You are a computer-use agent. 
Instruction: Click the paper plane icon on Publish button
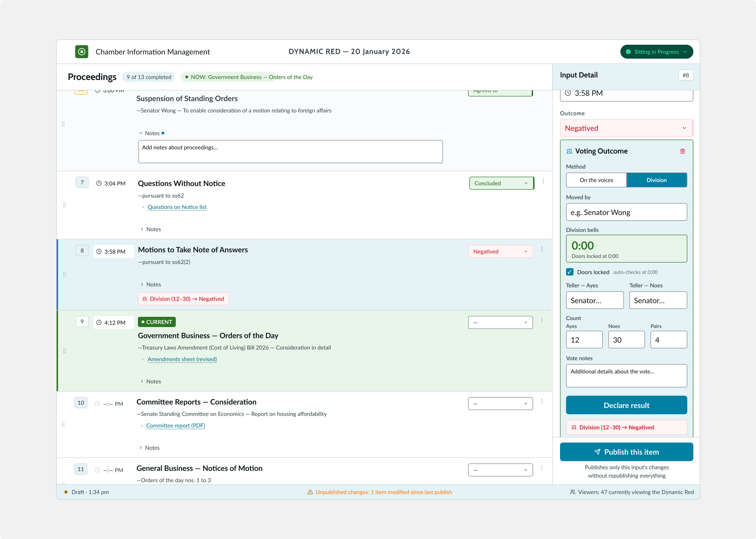click(x=597, y=452)
